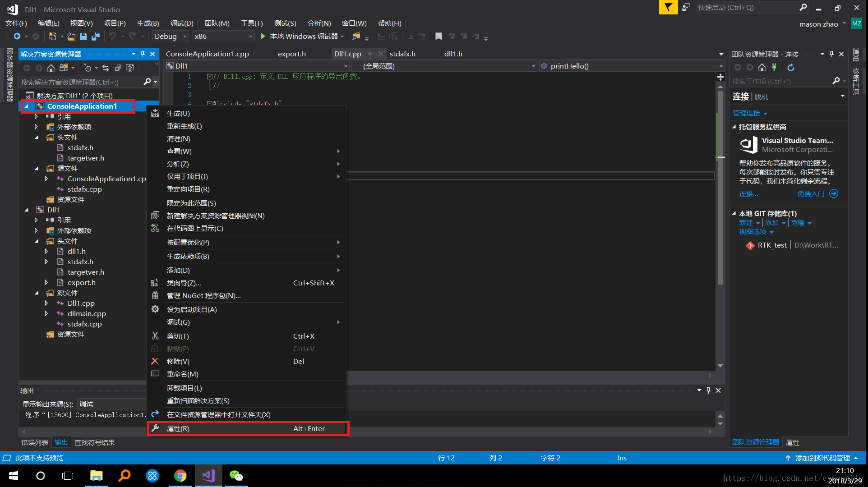Viewport: 868px width, 487px height.
Task: Open the x86 platform dropdown
Action: point(223,37)
